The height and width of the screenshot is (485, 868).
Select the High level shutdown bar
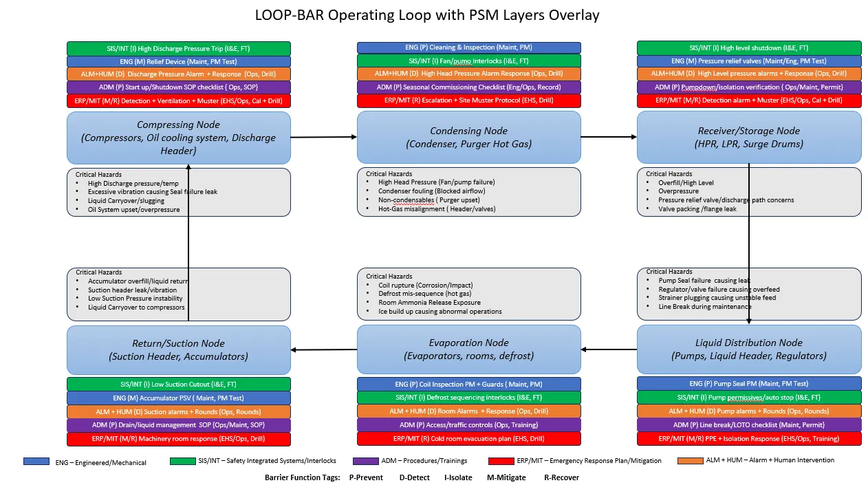click(x=748, y=48)
